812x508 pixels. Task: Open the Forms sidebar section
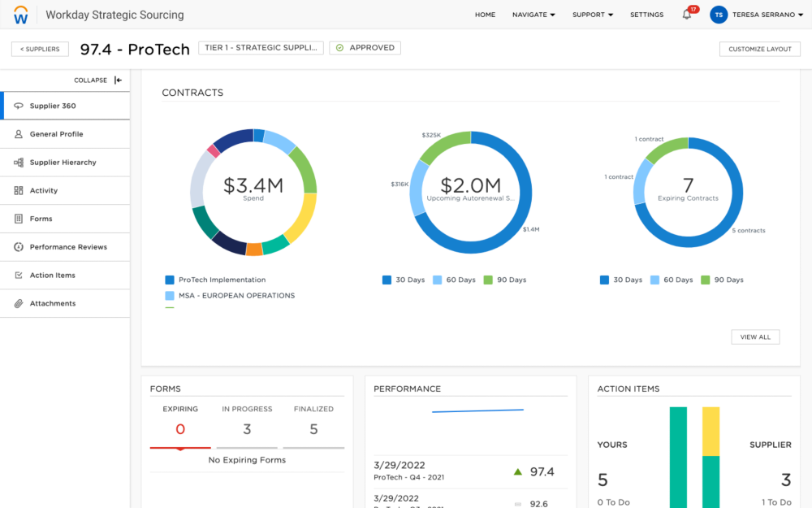(65, 219)
